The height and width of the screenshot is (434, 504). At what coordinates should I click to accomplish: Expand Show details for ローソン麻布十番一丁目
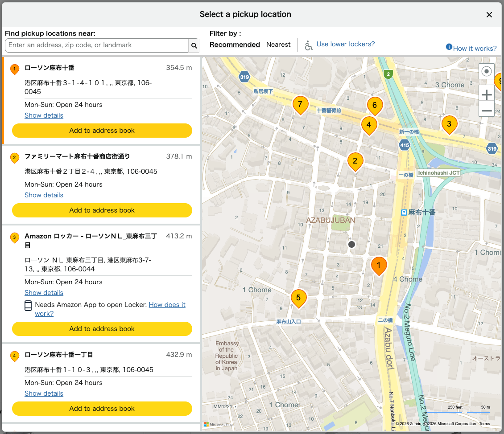point(44,393)
